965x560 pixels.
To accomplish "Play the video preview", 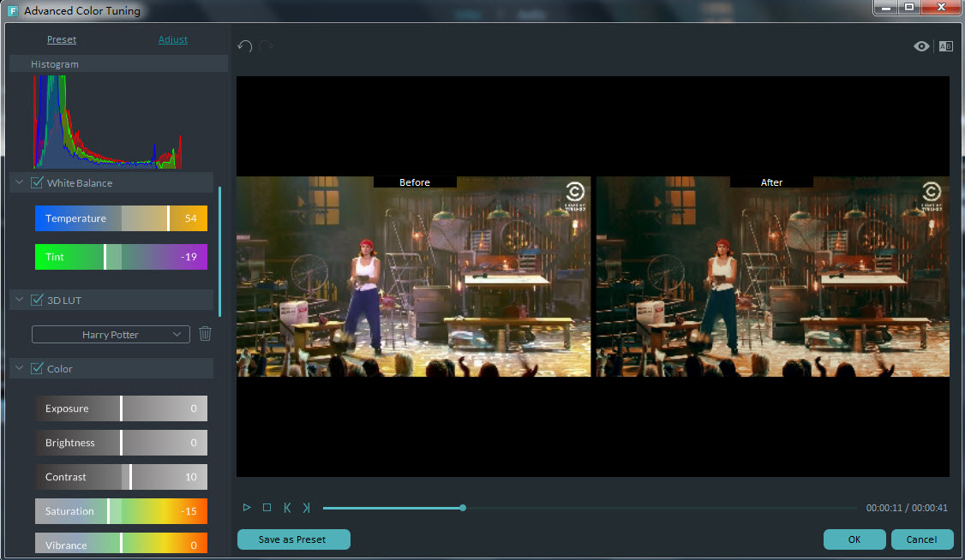I will click(x=247, y=508).
